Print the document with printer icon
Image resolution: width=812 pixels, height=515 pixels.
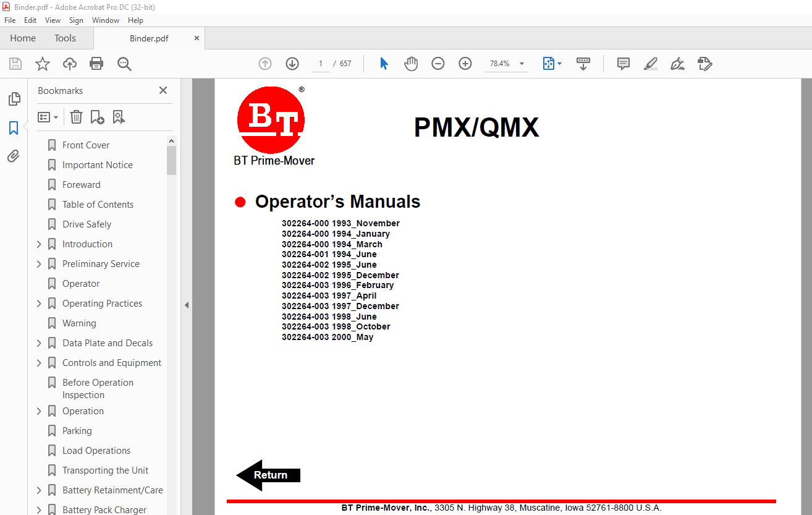(x=96, y=64)
